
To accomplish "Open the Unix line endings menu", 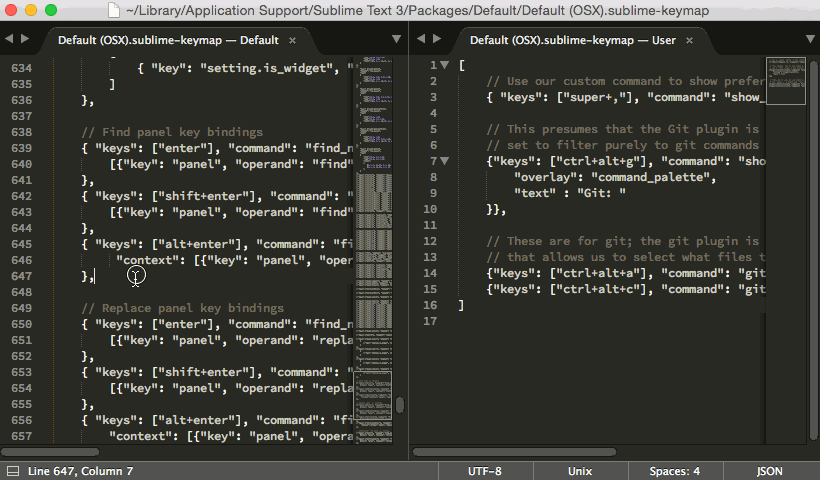I will 580,471.
